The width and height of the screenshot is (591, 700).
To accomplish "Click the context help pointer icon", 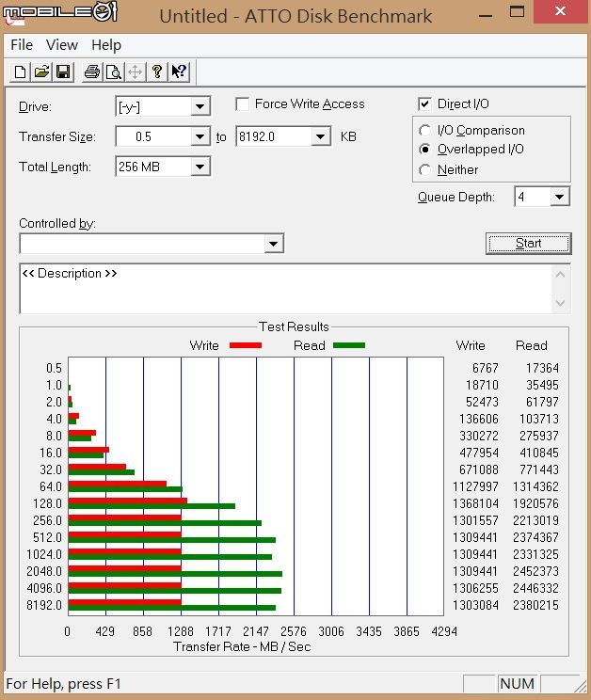I will (179, 72).
